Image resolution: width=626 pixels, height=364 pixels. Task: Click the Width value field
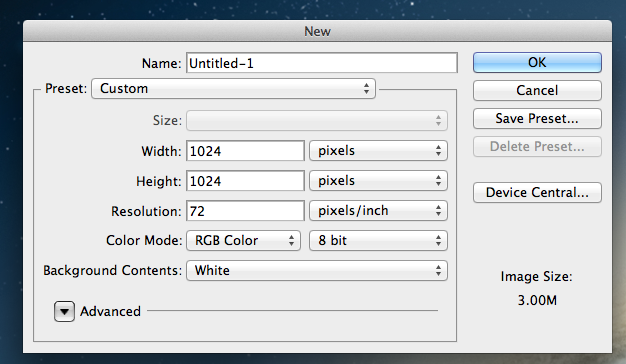point(245,151)
